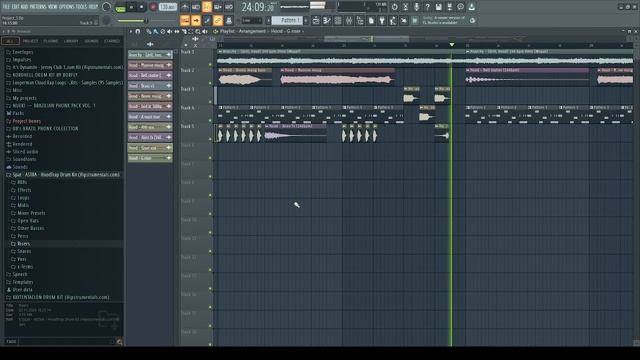Open the Mixer window icon
640x360 pixels.
(349, 20)
